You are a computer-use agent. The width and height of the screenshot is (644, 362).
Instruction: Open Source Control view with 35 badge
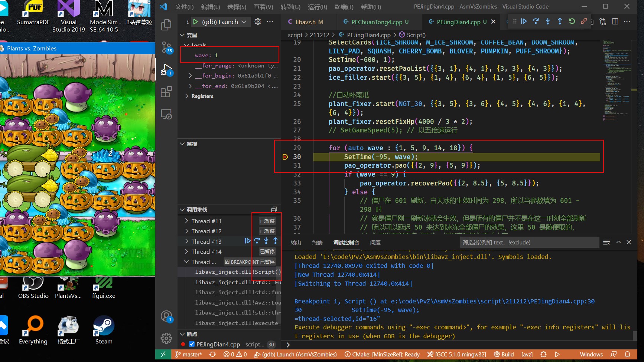coord(166,47)
